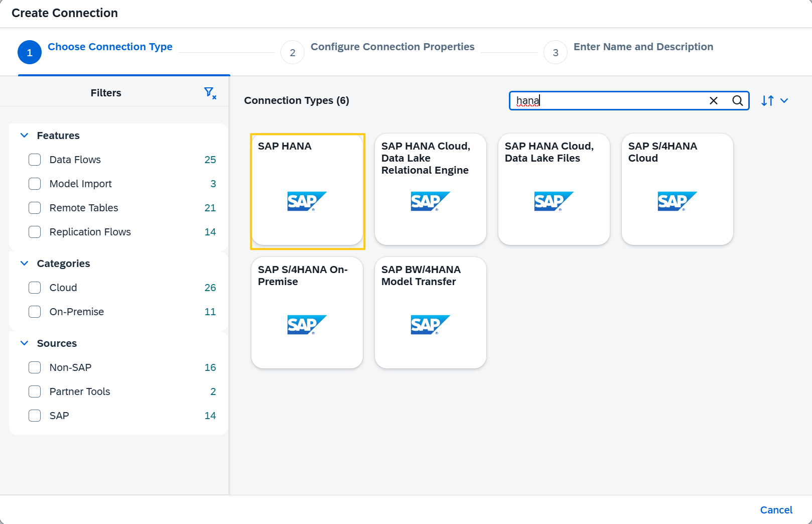
Task: Select the SAP S/4HANA Cloud tile
Action: 678,189
